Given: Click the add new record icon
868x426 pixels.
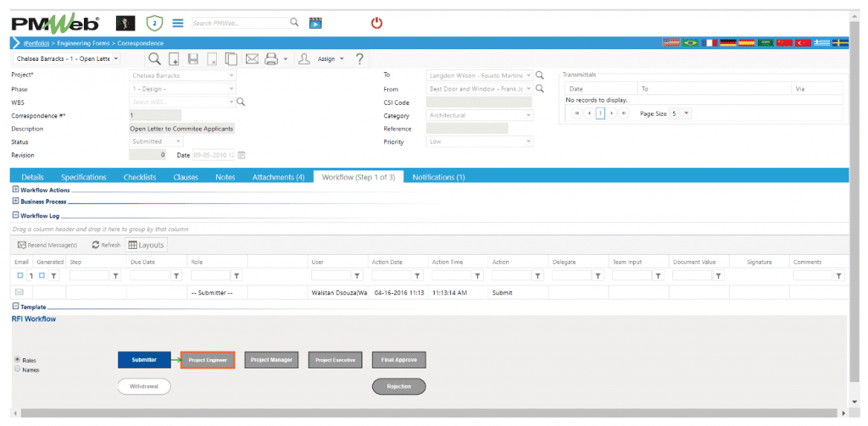Looking at the screenshot, I should [174, 59].
